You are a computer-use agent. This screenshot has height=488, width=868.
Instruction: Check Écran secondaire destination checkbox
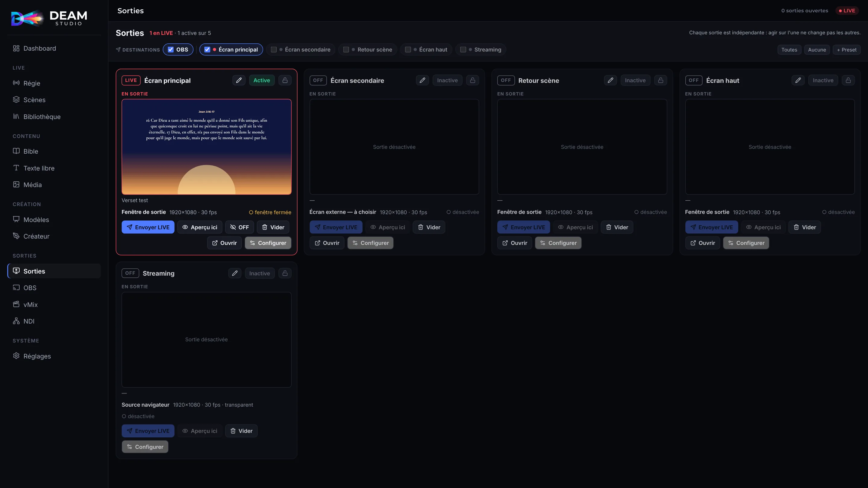[x=274, y=49]
